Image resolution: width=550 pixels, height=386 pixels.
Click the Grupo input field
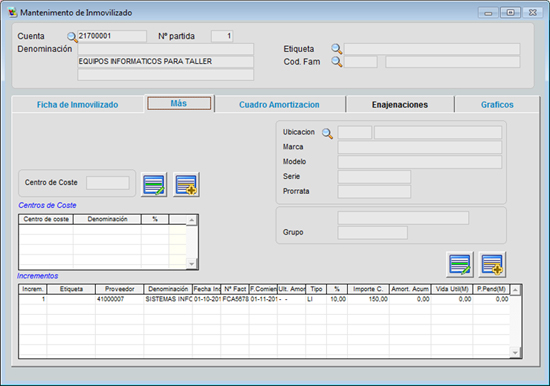[373, 233]
